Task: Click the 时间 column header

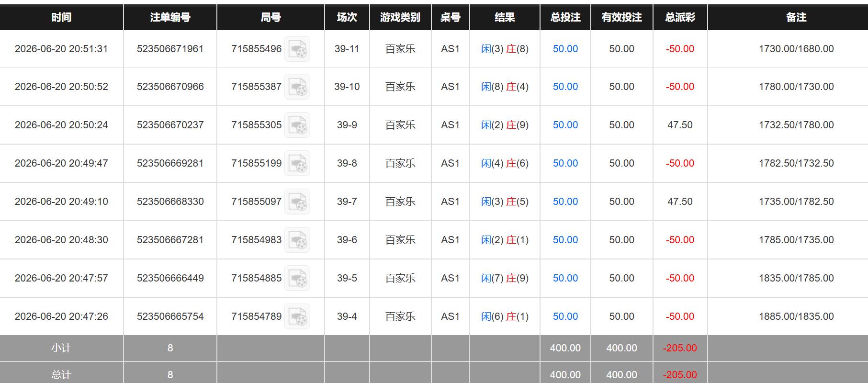Action: click(x=61, y=17)
